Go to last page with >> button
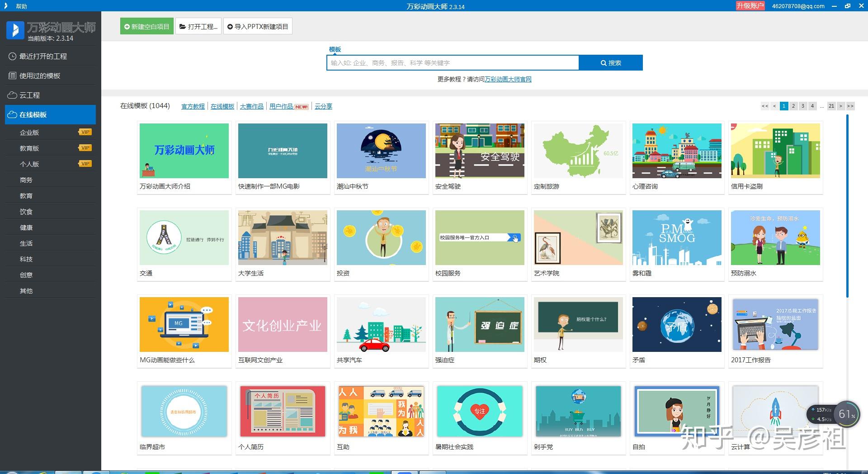 click(850, 106)
